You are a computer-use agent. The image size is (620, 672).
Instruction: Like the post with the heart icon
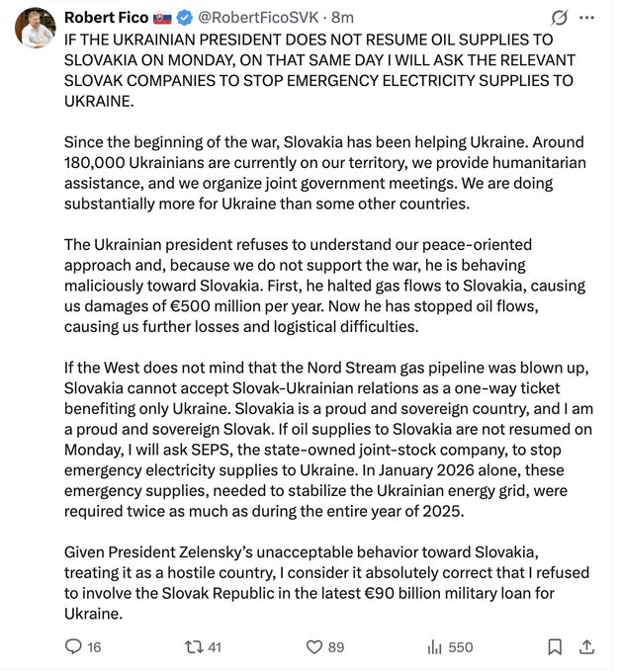313,647
